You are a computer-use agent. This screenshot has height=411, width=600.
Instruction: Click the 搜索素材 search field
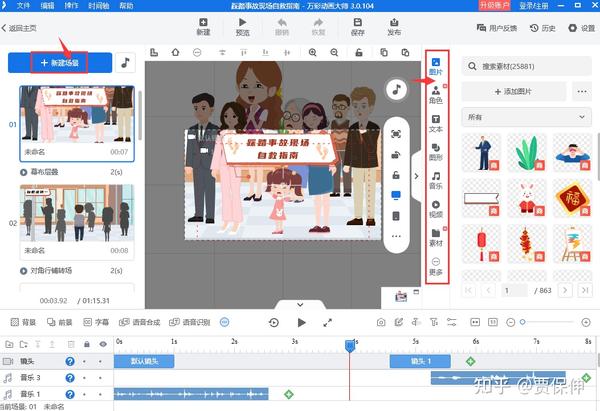pyautogui.click(x=527, y=67)
